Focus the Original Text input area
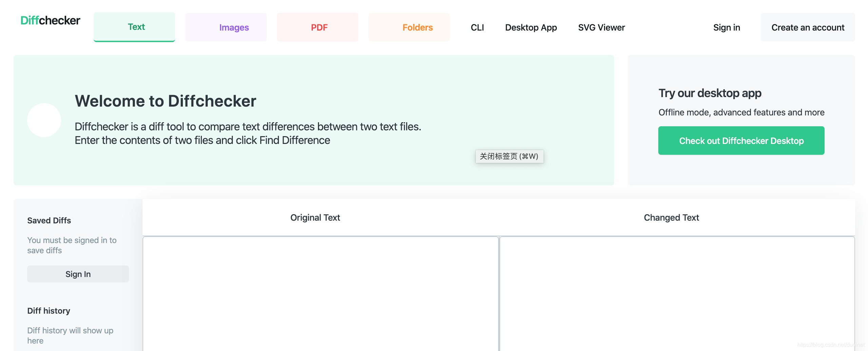The image size is (868, 351). 321,294
